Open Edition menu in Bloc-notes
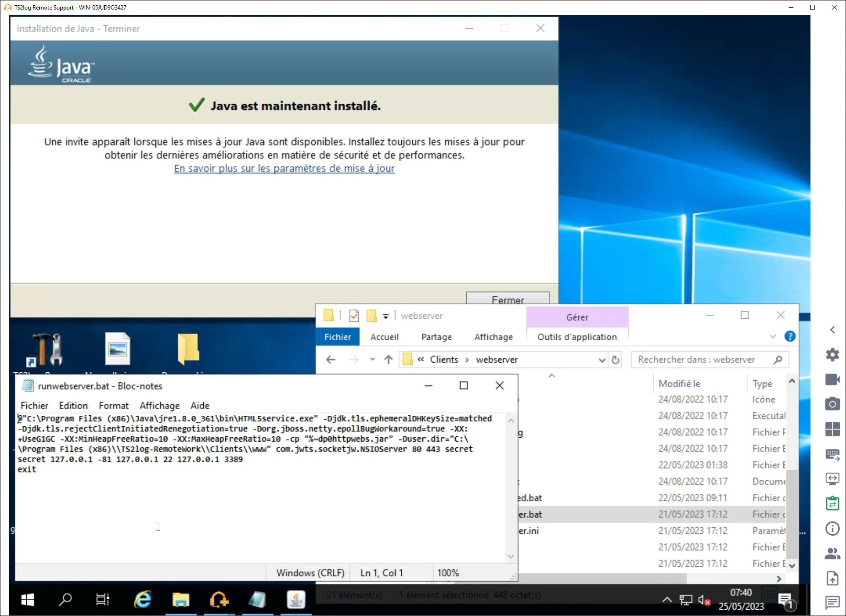 point(73,406)
